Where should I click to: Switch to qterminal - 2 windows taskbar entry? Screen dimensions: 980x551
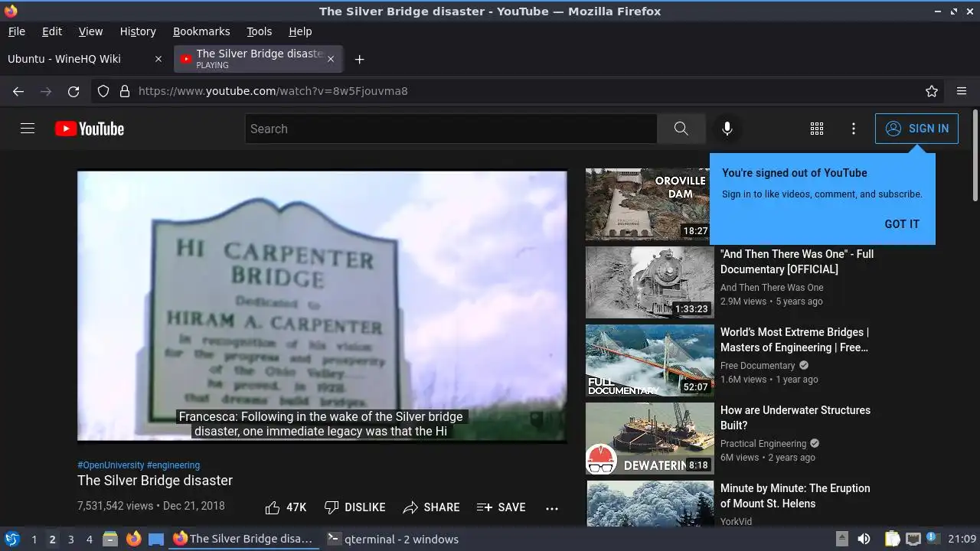(393, 539)
